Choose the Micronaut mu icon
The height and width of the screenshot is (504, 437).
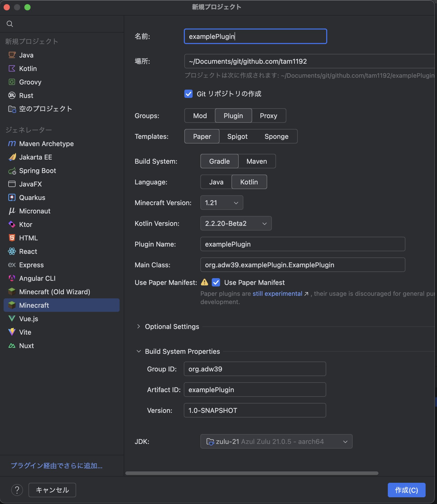coord(12,211)
